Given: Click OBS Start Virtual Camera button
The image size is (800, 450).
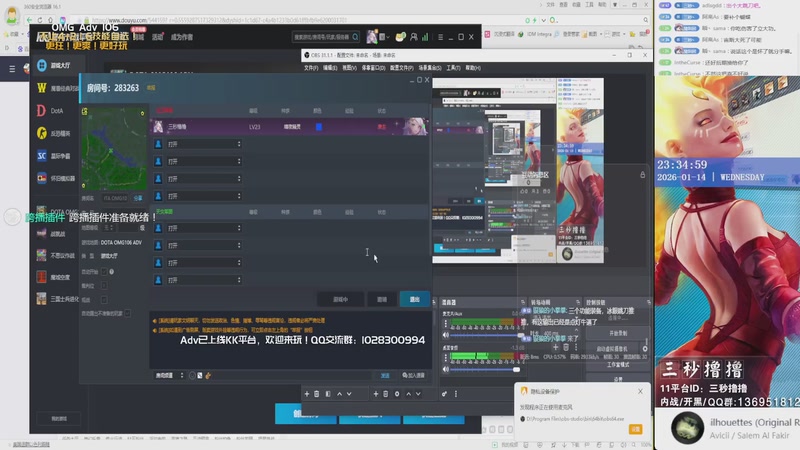Looking at the screenshot, I should pos(612,349).
